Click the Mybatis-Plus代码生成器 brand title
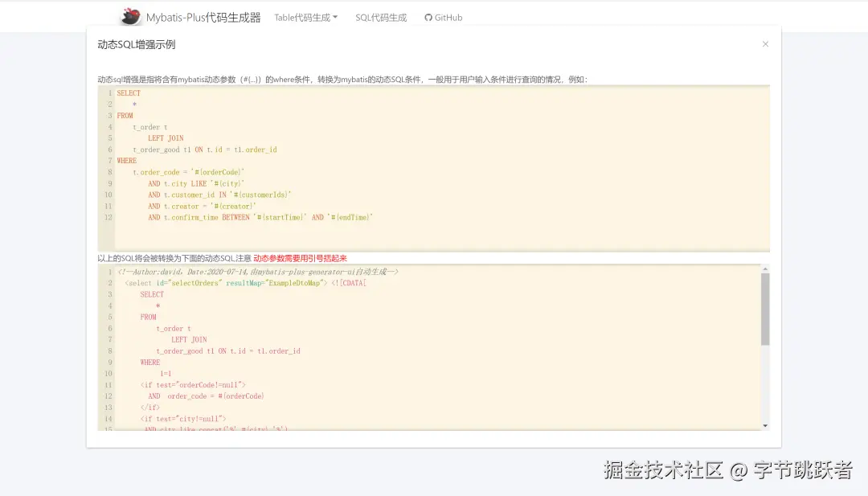Image resolution: width=868 pixels, height=496 pixels. (203, 17)
